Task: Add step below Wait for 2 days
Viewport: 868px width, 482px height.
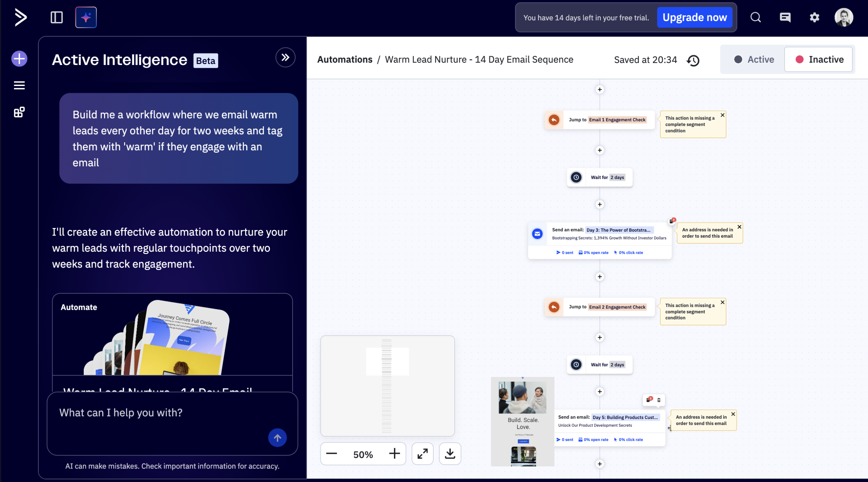Action: (x=600, y=204)
